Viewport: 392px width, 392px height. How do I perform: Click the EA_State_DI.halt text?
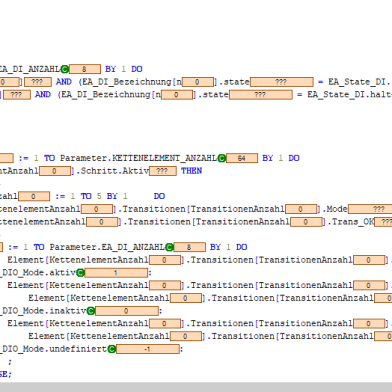(350, 95)
